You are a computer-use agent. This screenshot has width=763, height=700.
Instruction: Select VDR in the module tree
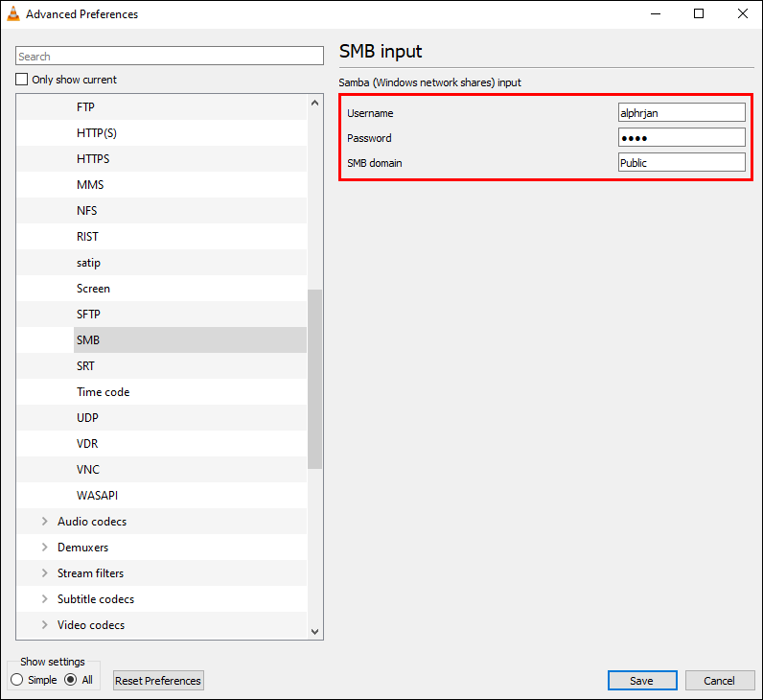point(87,443)
